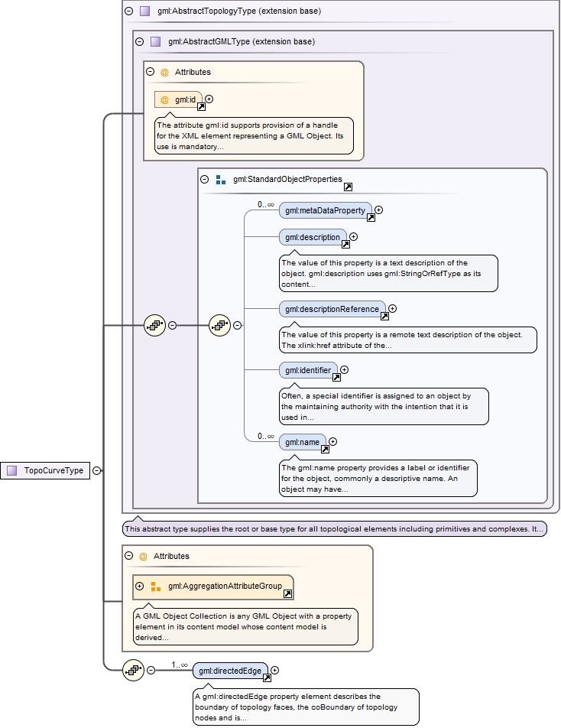Image resolution: width=561 pixels, height=728 pixels.
Task: Select the TopoCurveType root node
Action: [x=45, y=471]
